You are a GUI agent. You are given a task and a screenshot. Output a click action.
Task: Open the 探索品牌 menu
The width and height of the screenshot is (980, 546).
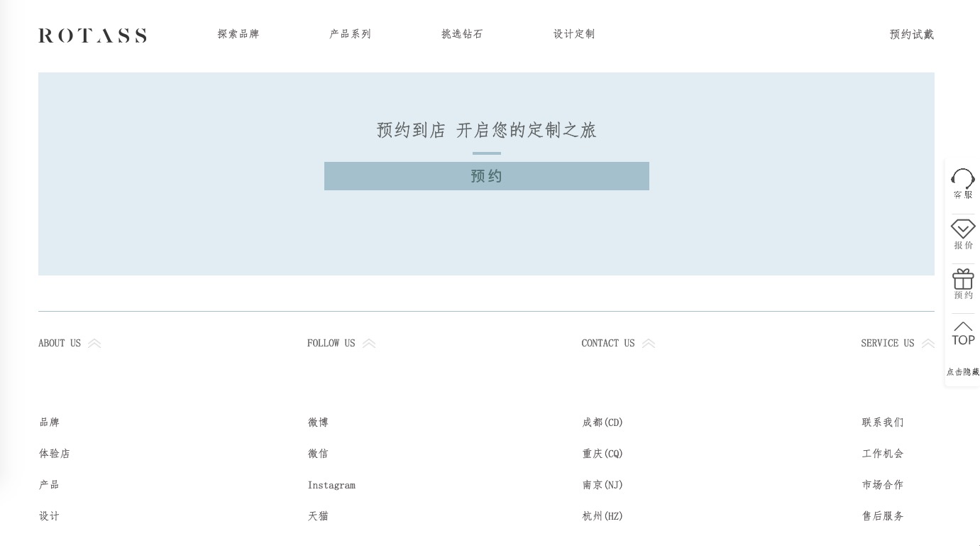pos(238,34)
